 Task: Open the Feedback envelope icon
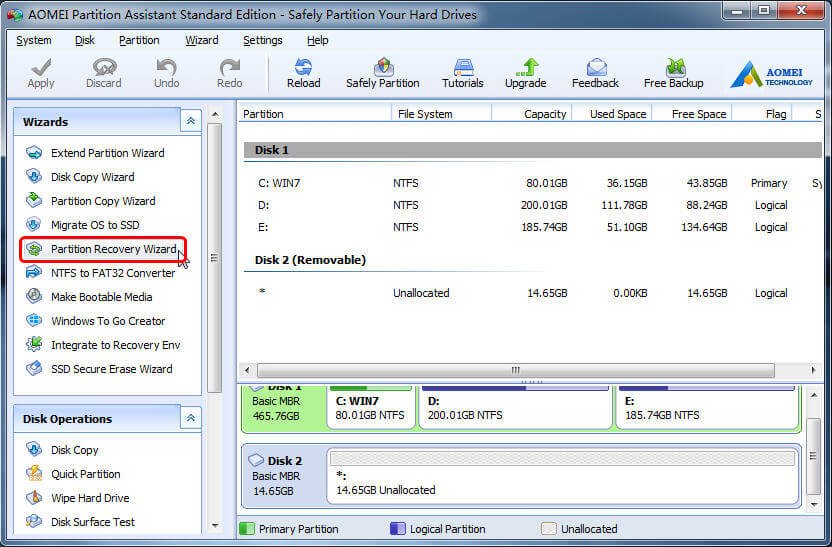596,67
